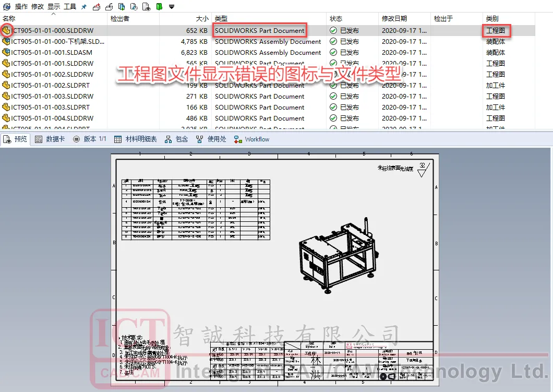Click the blue pin icon in the toolbar
This screenshot has height=392, width=553.
pyautogui.click(x=84, y=7)
